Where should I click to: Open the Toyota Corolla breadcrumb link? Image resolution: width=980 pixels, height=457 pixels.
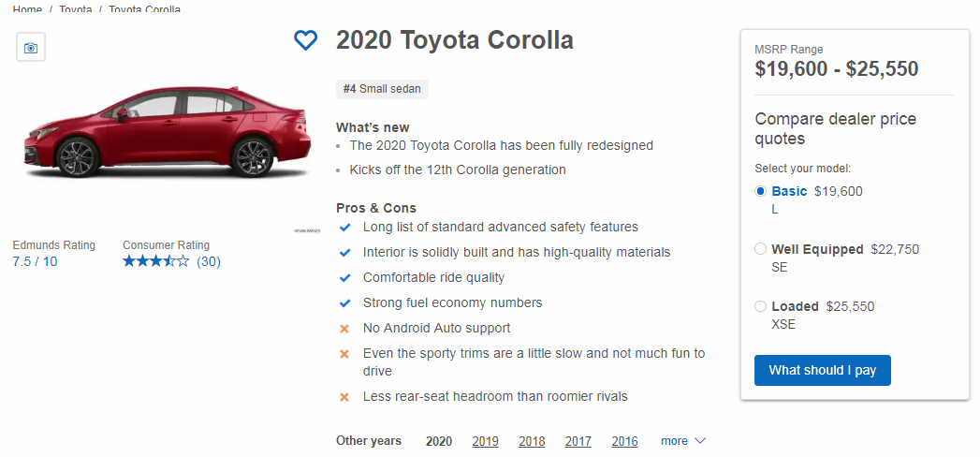point(144,9)
